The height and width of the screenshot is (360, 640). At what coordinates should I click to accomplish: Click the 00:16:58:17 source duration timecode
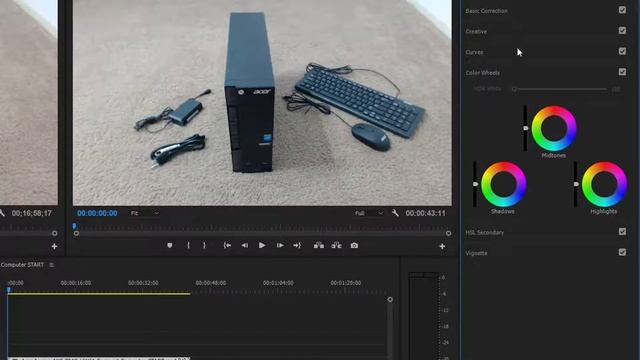coord(31,213)
